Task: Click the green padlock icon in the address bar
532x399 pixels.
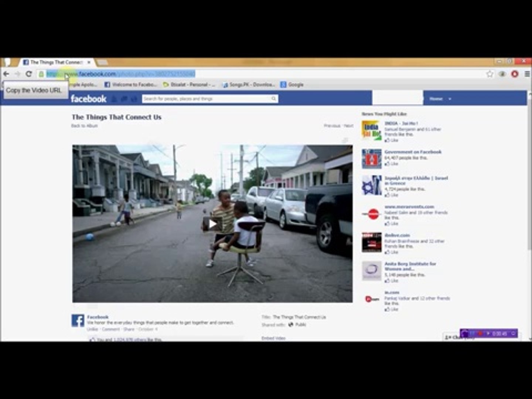Action: tap(41, 74)
